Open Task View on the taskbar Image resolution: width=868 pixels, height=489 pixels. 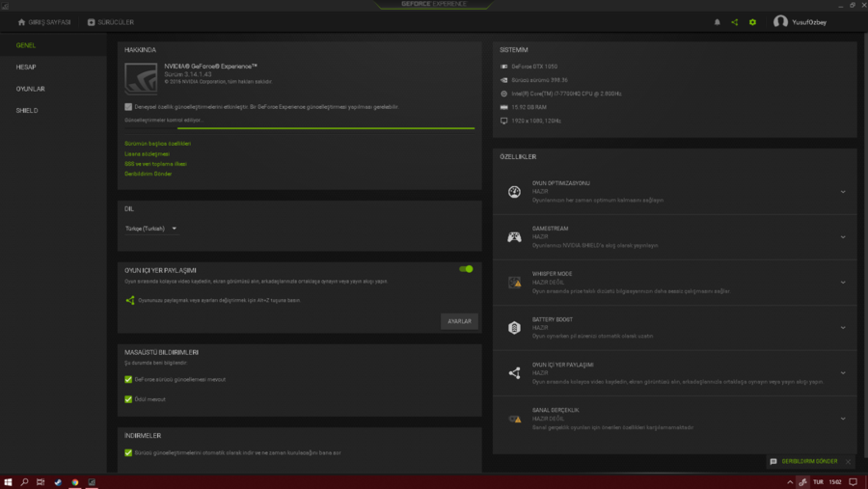pos(41,482)
